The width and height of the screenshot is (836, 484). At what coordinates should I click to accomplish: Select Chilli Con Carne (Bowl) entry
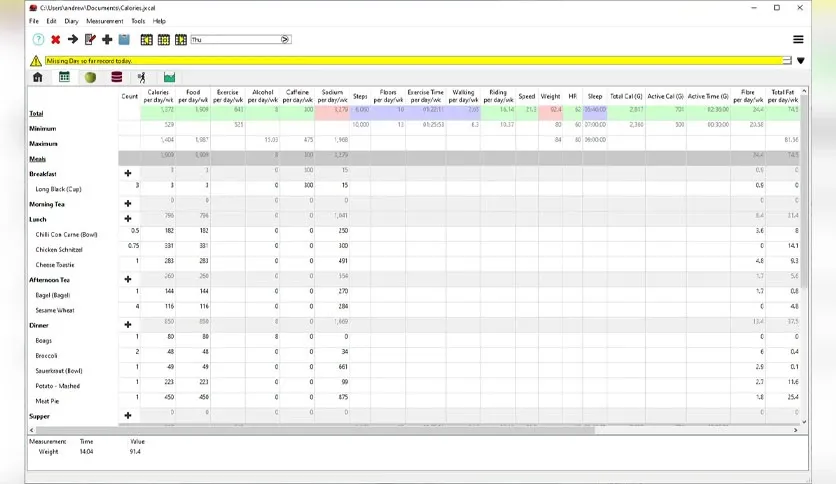66,235
